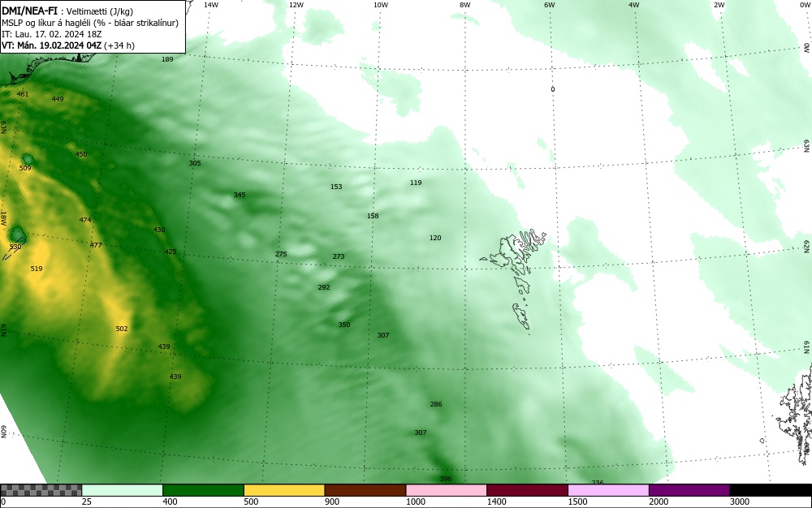The image size is (812, 508).
Task: Click the map value 450
Action: pyautogui.click(x=81, y=154)
